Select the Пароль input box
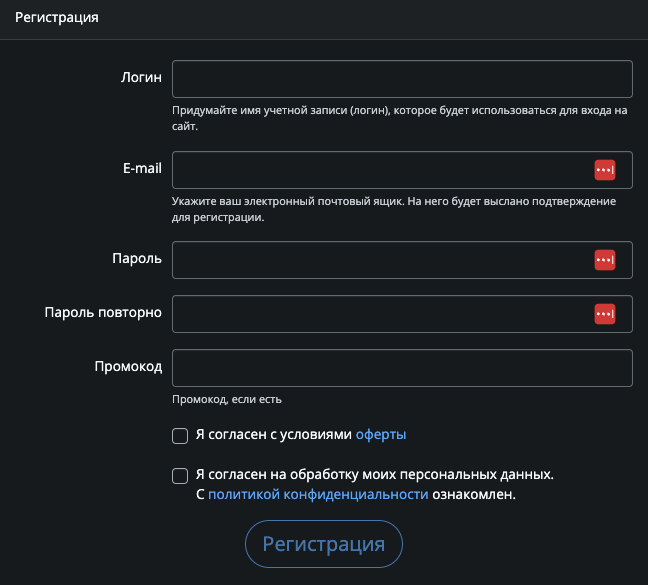Screen dimensions: 648x585 [380, 260]
